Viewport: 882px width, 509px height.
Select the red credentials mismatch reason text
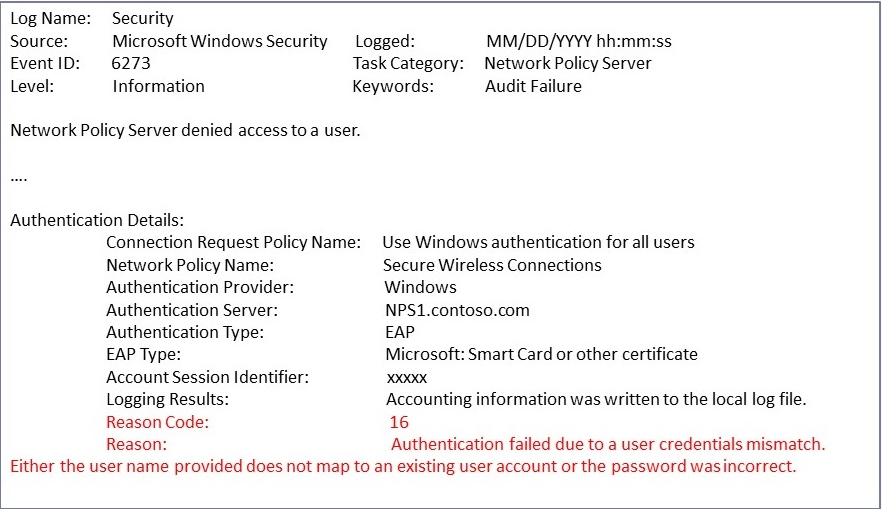[608, 444]
